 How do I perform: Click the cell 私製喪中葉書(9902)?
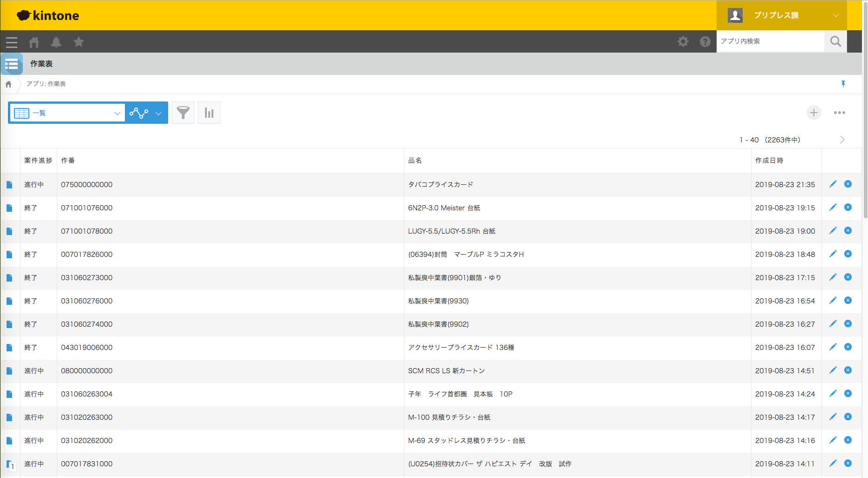[577, 324]
